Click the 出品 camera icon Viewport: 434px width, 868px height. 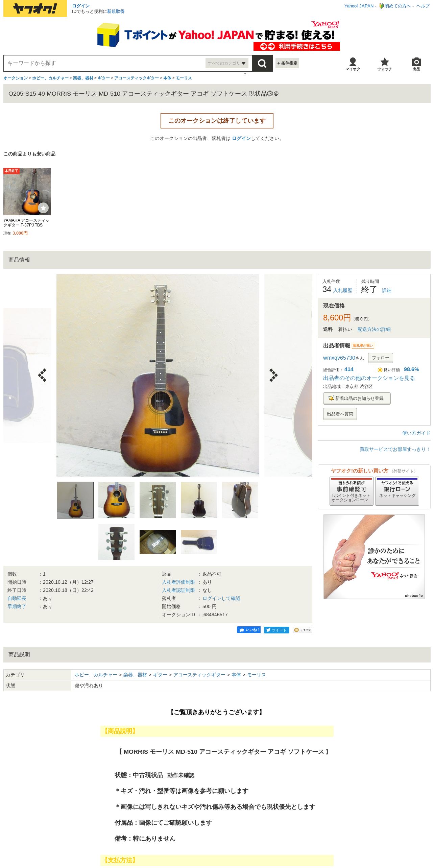pyautogui.click(x=416, y=64)
